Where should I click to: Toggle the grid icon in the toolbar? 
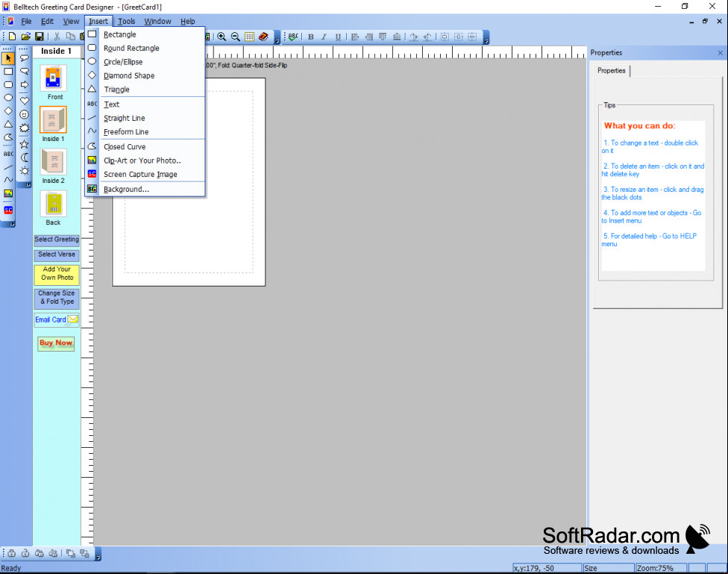(x=249, y=37)
